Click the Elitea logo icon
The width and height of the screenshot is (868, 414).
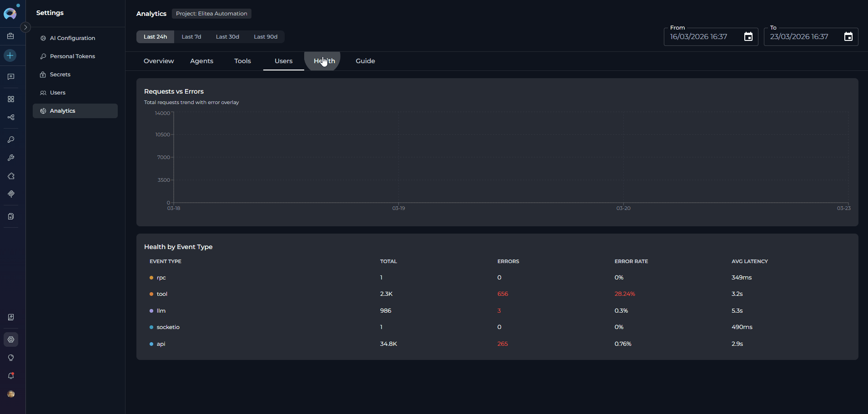click(x=10, y=14)
